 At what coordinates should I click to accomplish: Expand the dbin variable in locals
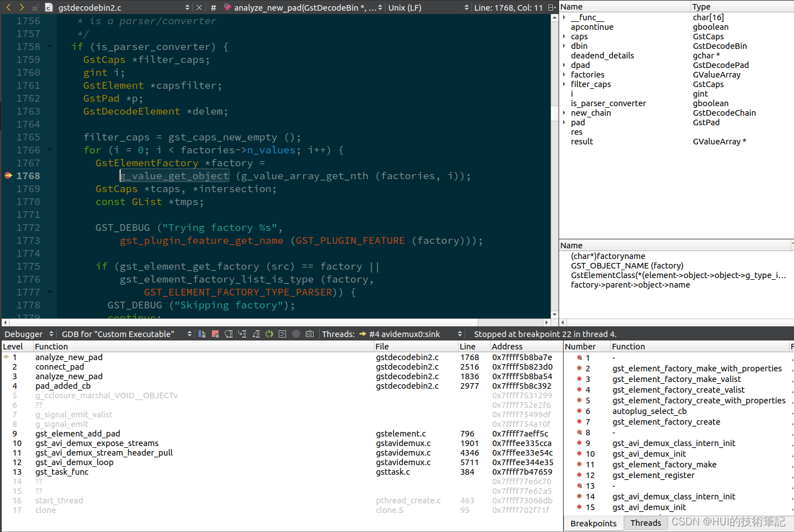pyautogui.click(x=564, y=46)
